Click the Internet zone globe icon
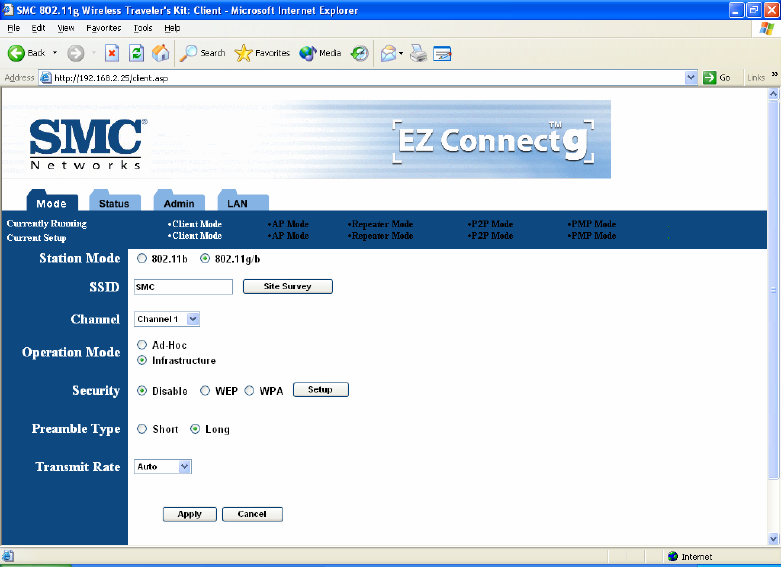 coord(673,556)
